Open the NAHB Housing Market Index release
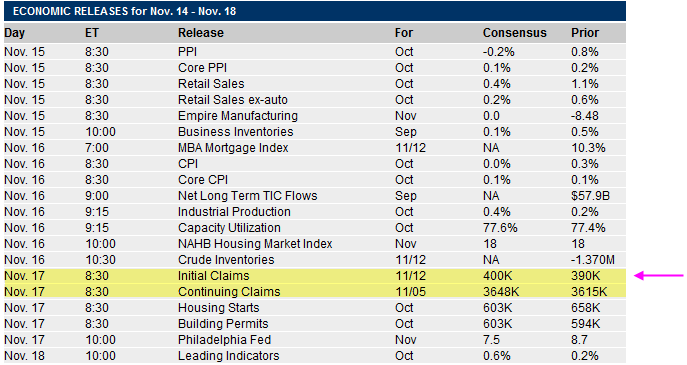687x365 pixels. (255, 244)
